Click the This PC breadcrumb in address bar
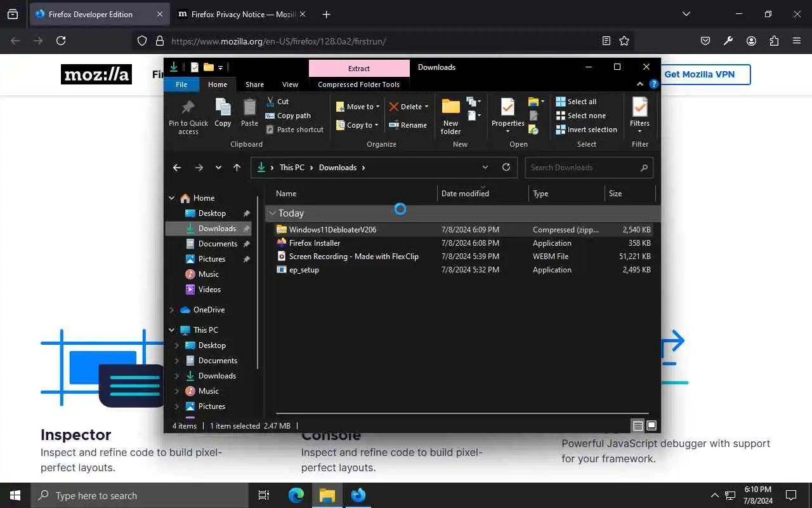 tap(292, 168)
